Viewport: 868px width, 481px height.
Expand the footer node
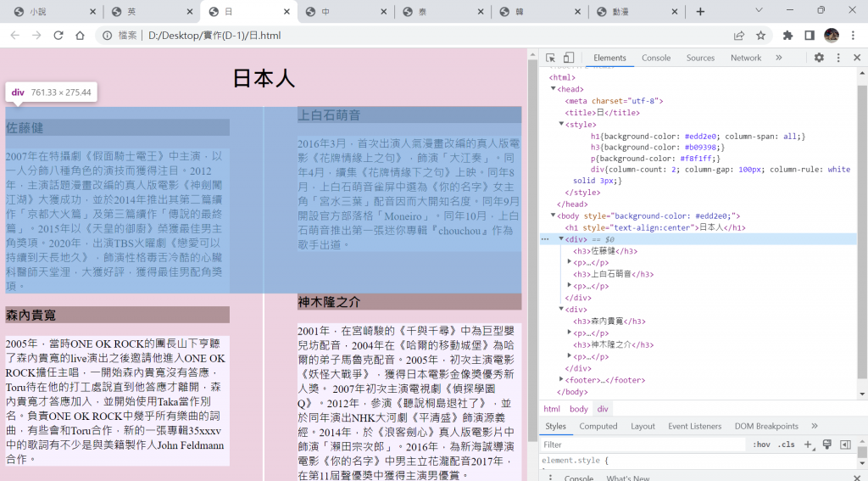tap(561, 379)
